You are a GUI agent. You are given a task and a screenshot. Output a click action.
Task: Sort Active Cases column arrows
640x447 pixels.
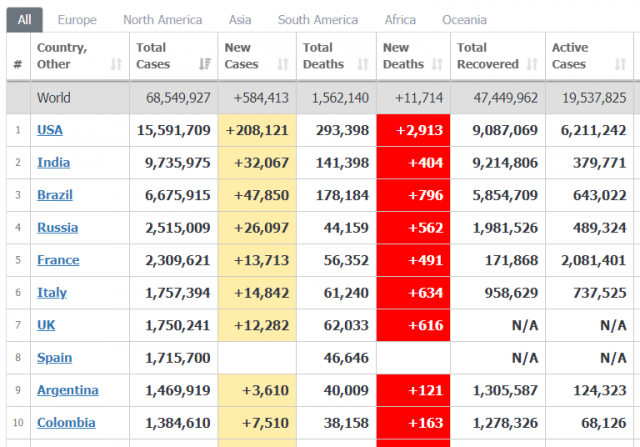(x=620, y=64)
